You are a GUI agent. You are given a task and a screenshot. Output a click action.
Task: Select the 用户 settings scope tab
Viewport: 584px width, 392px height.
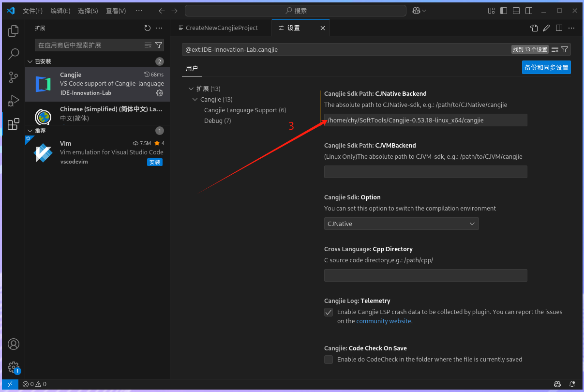pyautogui.click(x=192, y=68)
